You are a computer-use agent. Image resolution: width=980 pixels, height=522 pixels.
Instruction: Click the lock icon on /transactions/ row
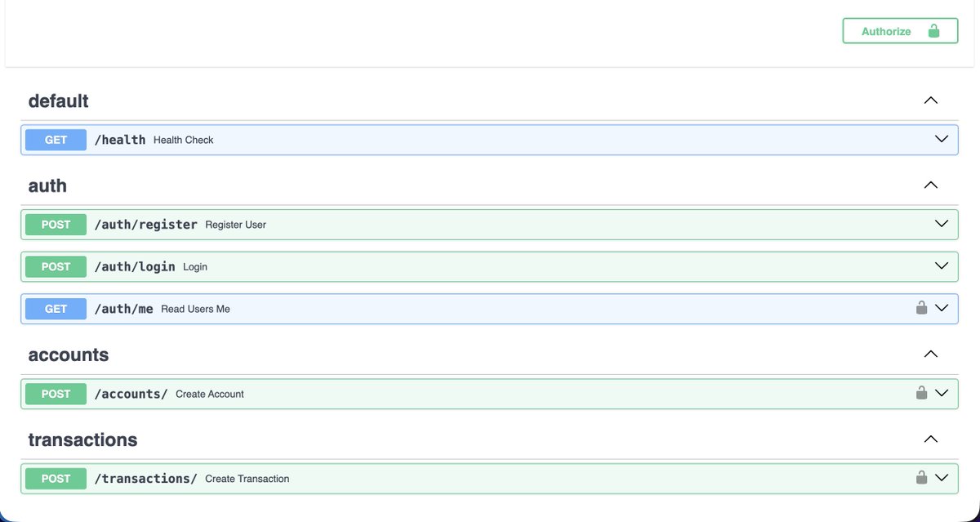[x=921, y=478]
